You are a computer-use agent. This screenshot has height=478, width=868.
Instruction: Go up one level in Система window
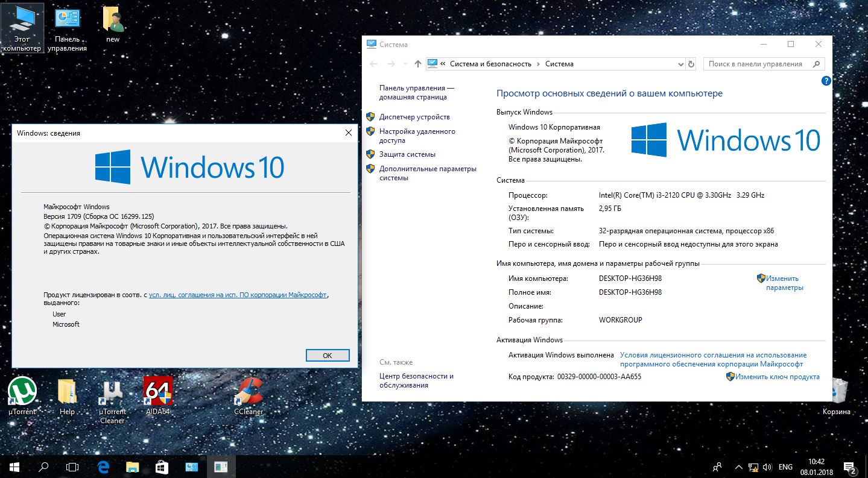pyautogui.click(x=418, y=64)
